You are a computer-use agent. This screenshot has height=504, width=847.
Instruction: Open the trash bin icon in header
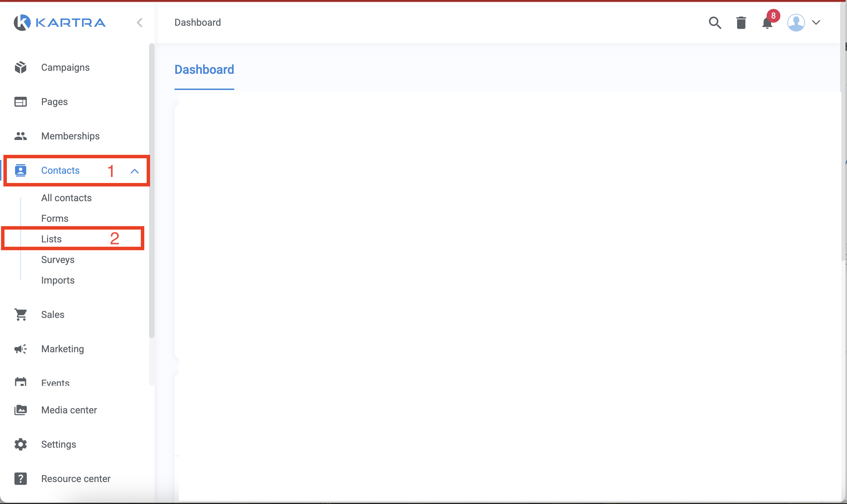click(741, 23)
